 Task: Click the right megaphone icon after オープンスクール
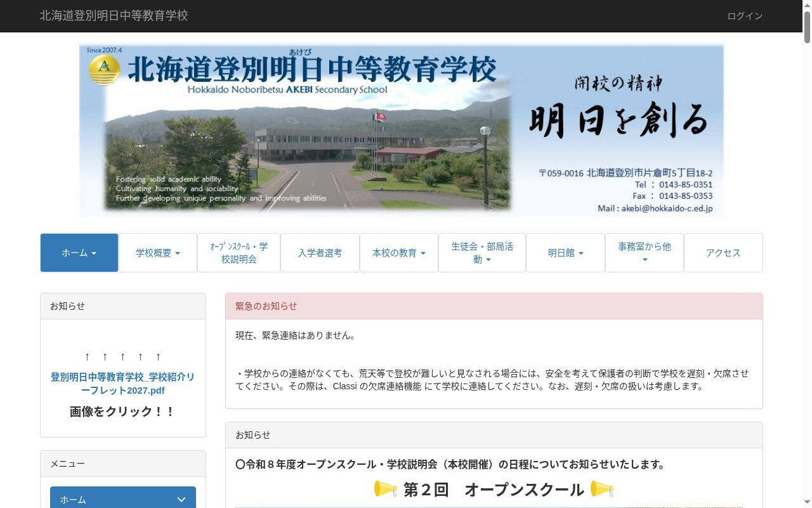coord(602,489)
